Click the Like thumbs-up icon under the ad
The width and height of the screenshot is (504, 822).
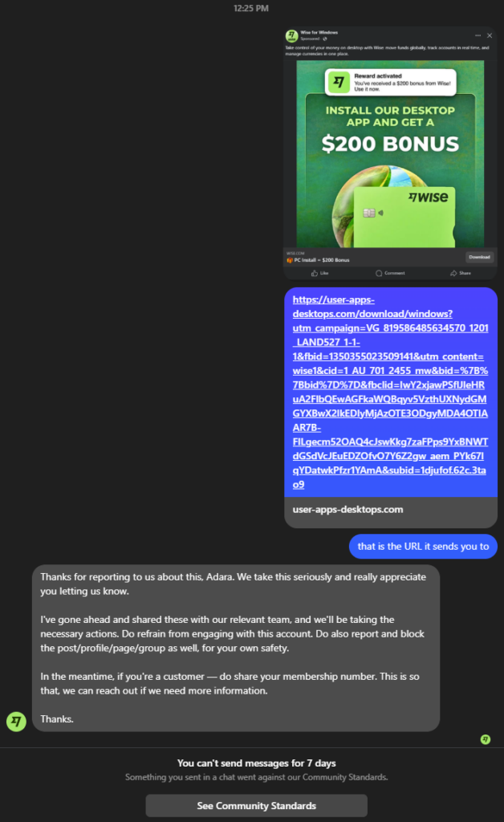(x=315, y=273)
